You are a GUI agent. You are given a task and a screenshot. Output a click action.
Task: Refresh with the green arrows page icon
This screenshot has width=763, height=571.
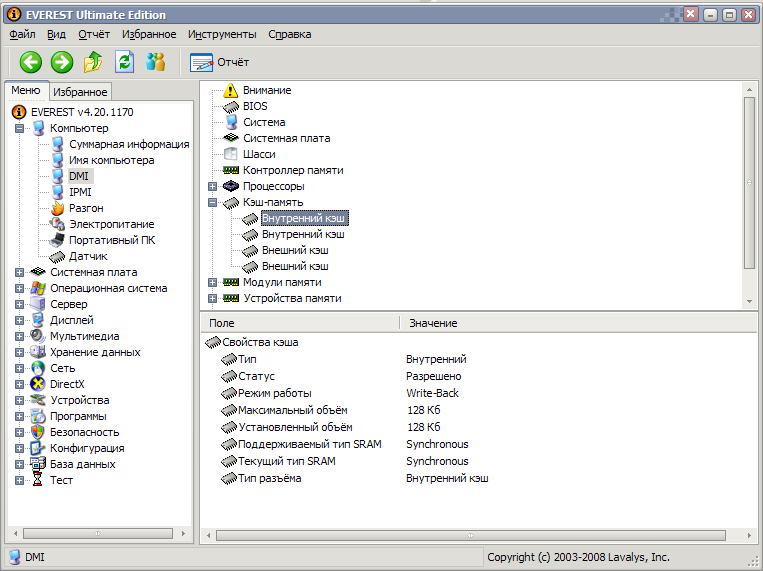click(125, 62)
